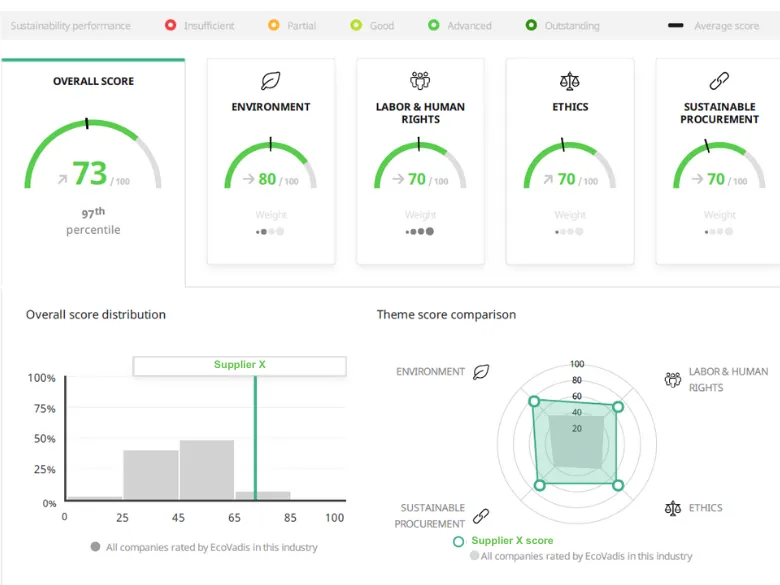This screenshot has height=585, width=780.
Task: Click the dark green Outstanding legend marker
Action: [531, 25]
